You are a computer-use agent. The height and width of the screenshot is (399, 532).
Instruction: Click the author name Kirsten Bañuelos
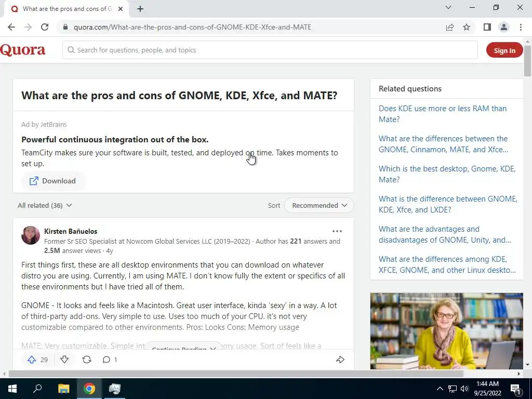[71, 231]
